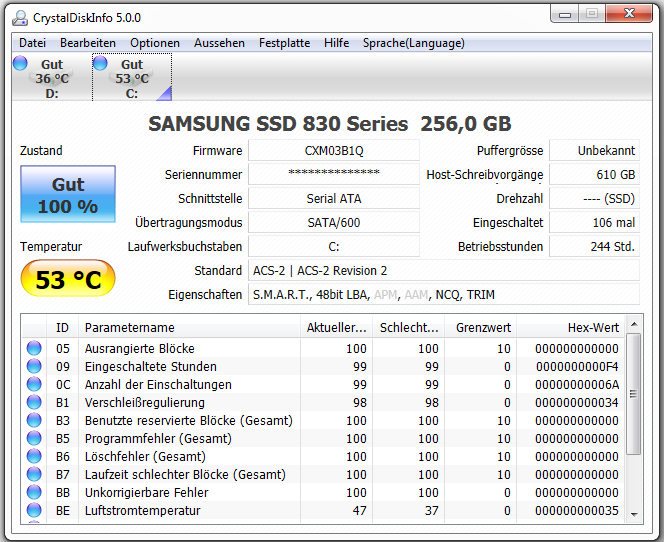
Task: Click hex value 000000000035
Action: [577, 511]
